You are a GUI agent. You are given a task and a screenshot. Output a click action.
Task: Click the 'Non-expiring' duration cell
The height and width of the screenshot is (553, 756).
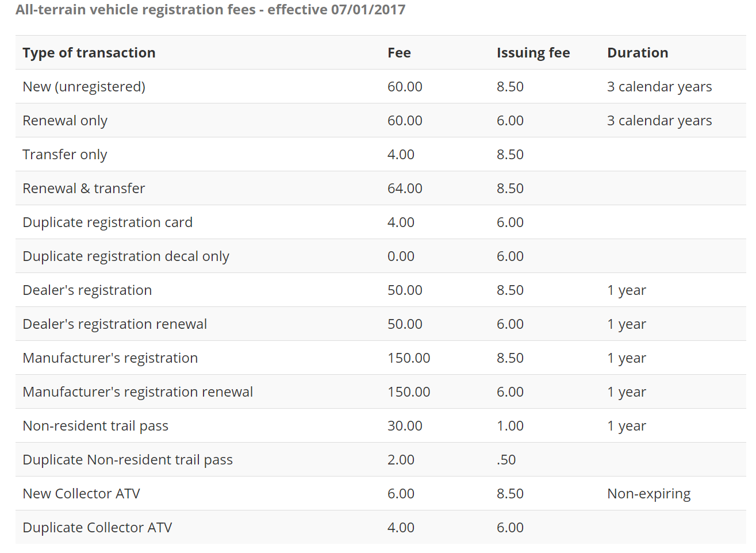click(x=649, y=494)
